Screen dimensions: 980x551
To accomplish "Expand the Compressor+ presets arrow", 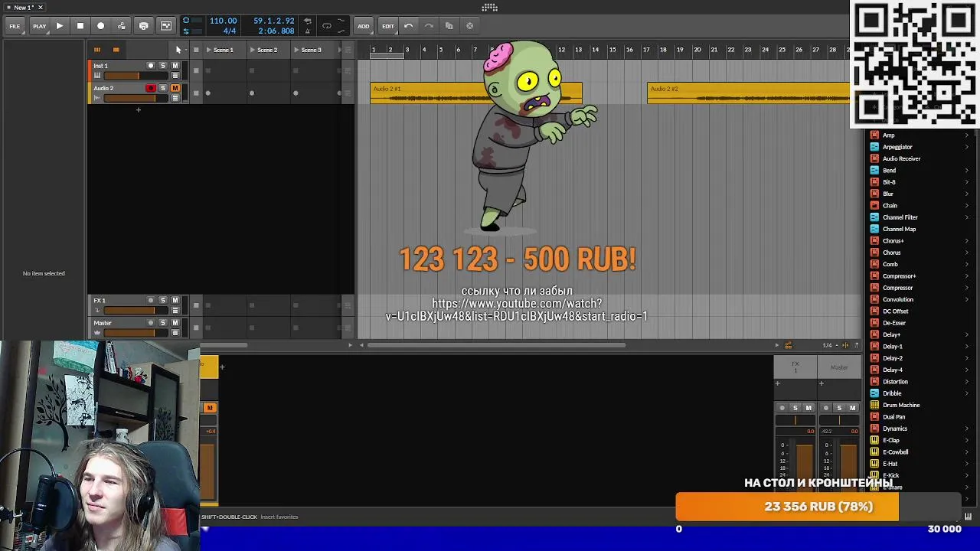I will 967,276.
